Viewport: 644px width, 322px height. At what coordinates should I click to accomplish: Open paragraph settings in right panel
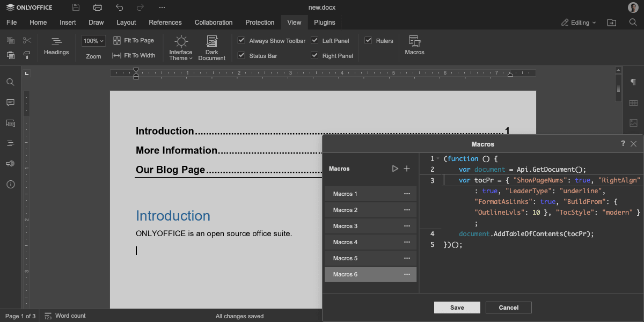(633, 82)
